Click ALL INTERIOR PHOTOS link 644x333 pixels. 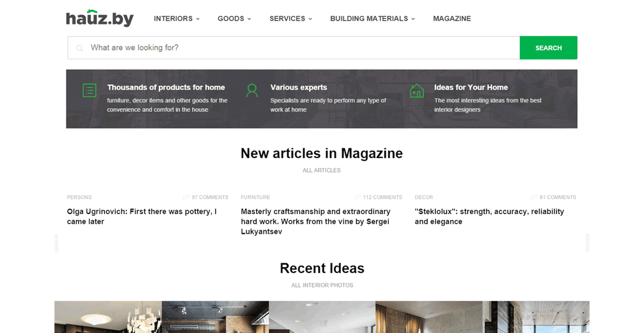coord(322,285)
